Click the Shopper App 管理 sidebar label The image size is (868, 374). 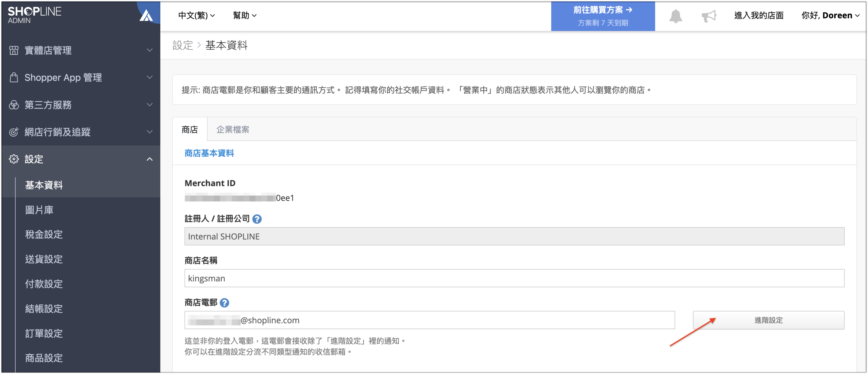pyautogui.click(x=63, y=77)
